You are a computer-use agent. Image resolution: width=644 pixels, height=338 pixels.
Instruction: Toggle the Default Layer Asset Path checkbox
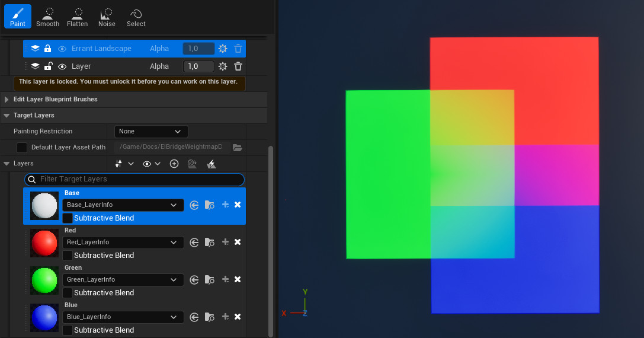(22, 147)
